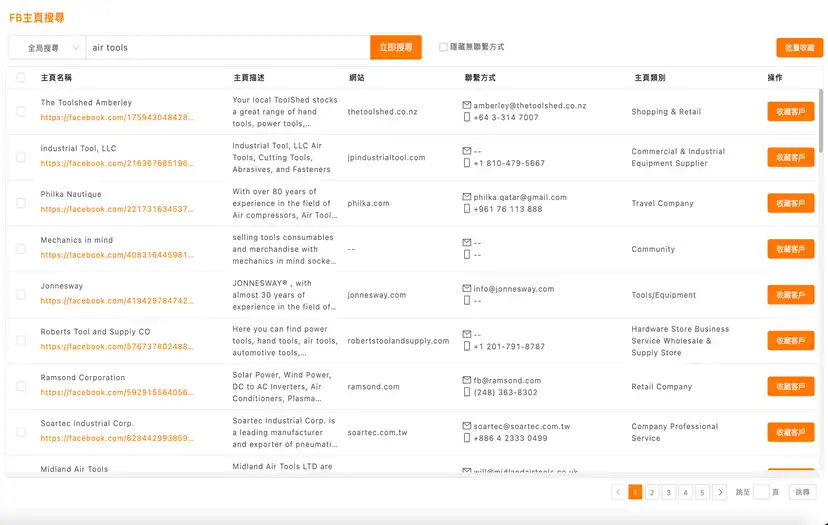The width and height of the screenshot is (828, 525).
Task: Open Mechanics in mind Facebook link
Action: 117,255
